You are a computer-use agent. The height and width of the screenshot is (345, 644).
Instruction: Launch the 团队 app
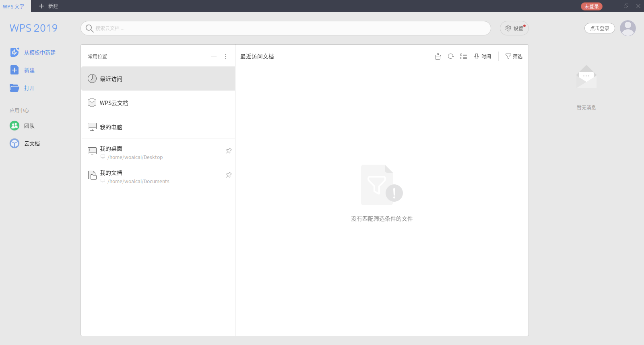pyautogui.click(x=23, y=126)
